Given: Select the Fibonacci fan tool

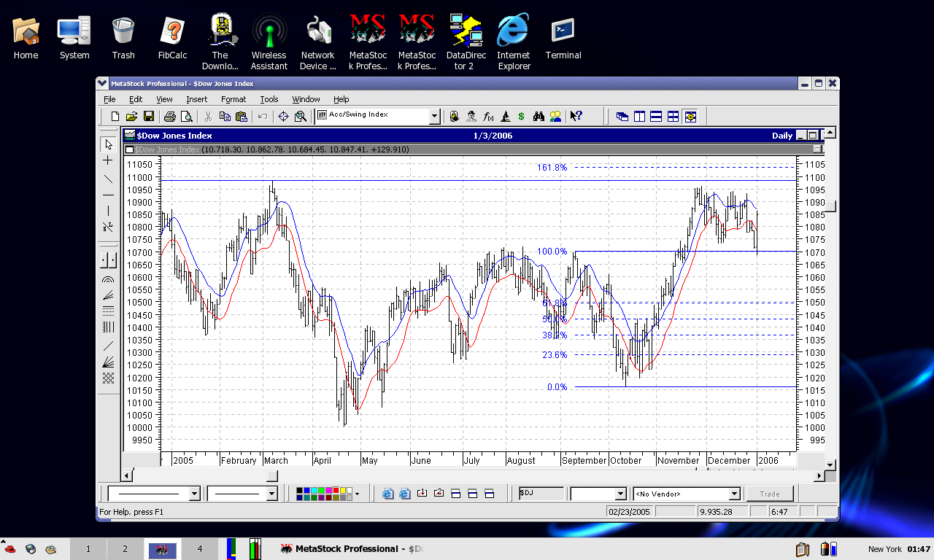Looking at the screenshot, I should [108, 295].
